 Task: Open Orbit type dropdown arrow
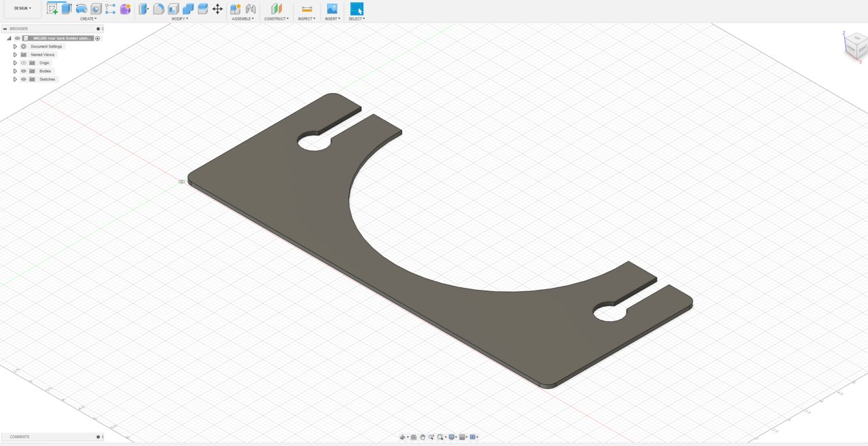click(x=408, y=437)
